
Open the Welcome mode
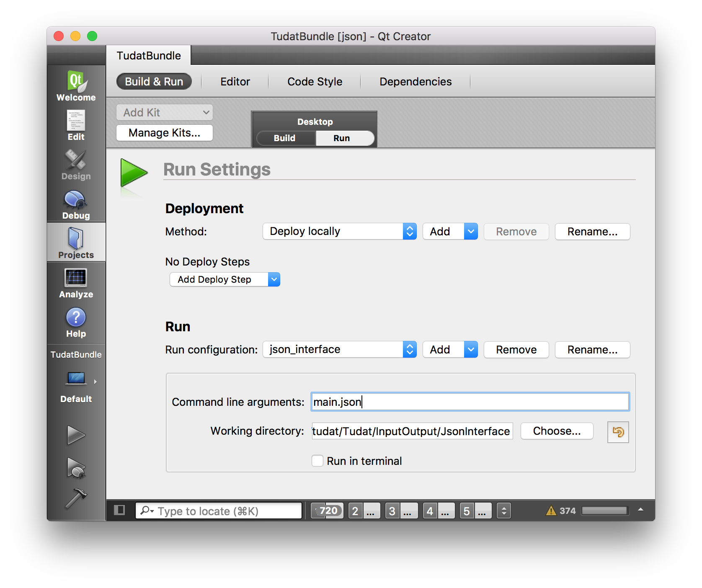(76, 86)
